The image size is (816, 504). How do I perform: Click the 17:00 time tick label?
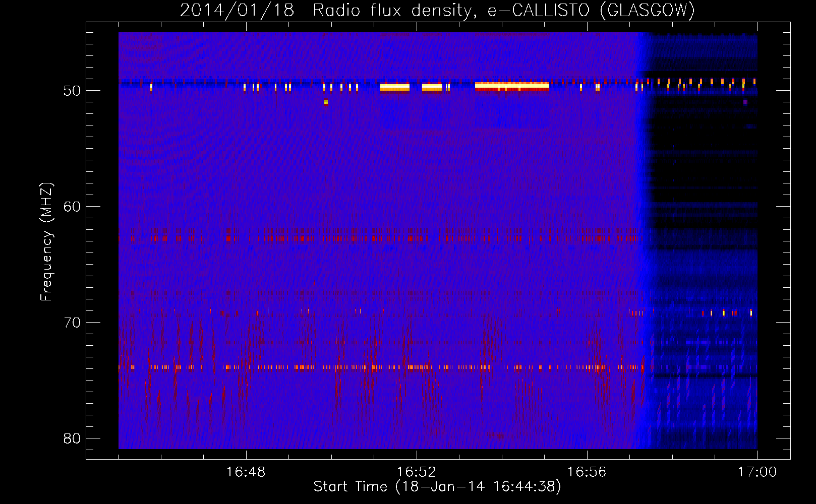coord(757,472)
